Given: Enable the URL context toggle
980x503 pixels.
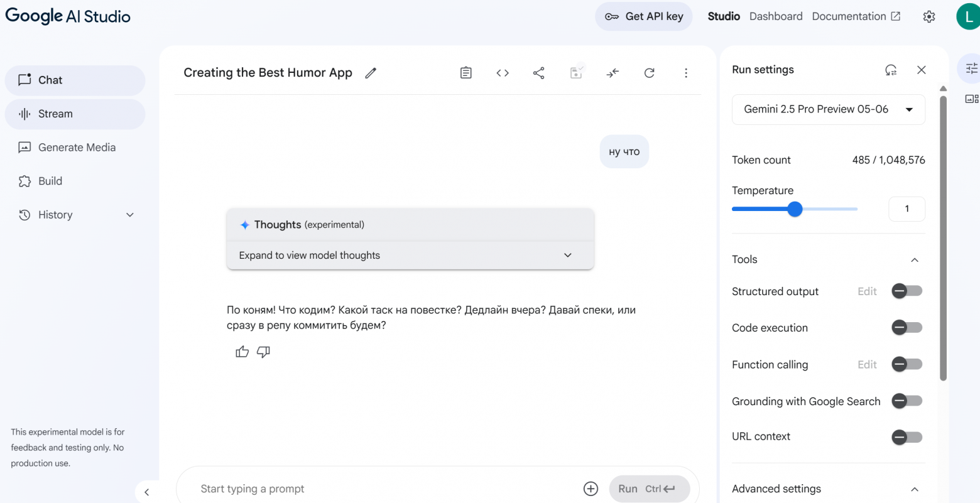Looking at the screenshot, I should click(x=906, y=437).
